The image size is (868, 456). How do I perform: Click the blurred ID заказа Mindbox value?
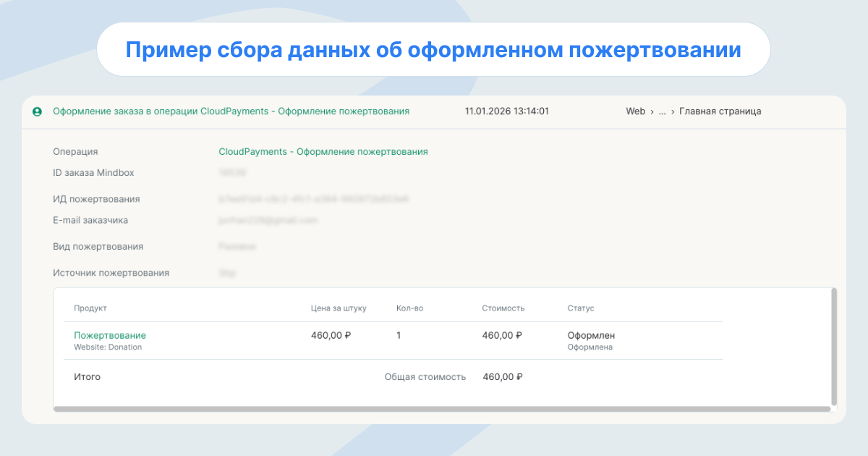[232, 173]
